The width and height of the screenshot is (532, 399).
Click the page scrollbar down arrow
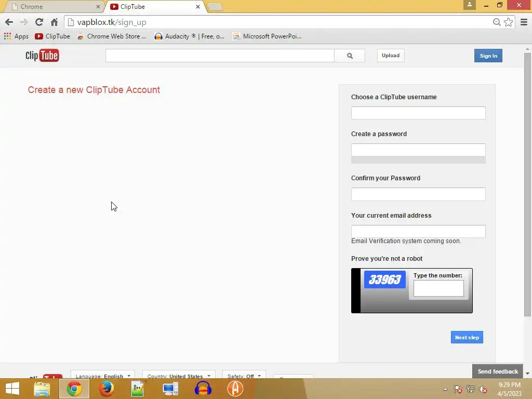[x=527, y=374]
